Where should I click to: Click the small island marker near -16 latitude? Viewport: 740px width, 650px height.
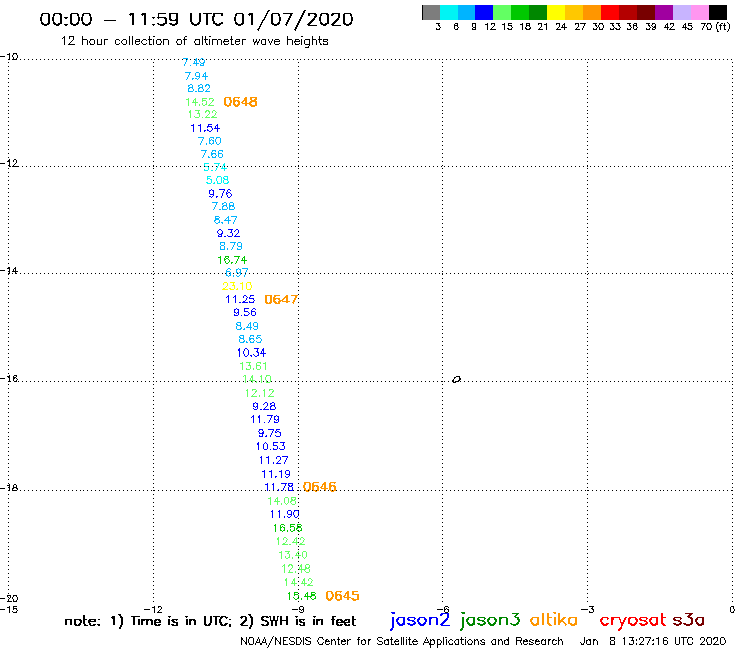[x=456, y=379]
